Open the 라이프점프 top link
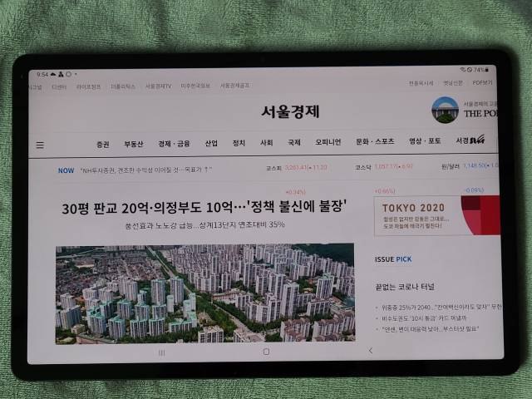 [x=88, y=86]
